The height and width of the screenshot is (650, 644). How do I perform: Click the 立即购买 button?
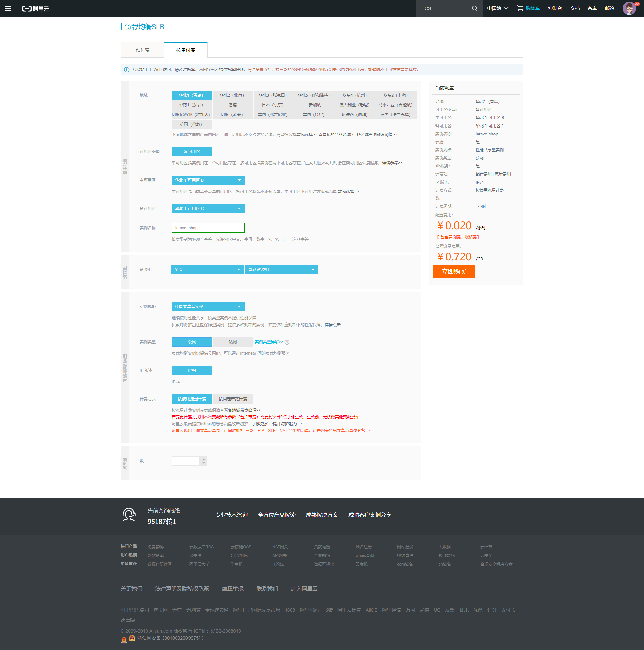point(453,272)
